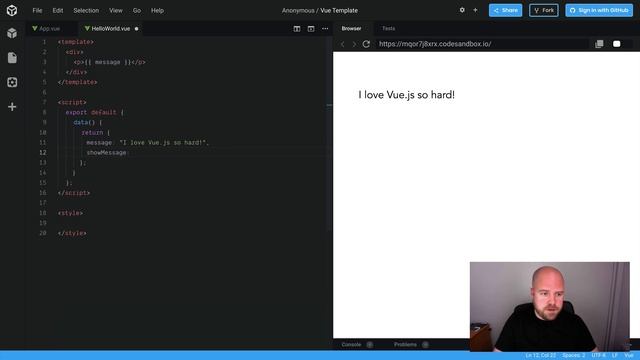Click the plus icon in left sidebar
640x360 pixels.
[12, 107]
